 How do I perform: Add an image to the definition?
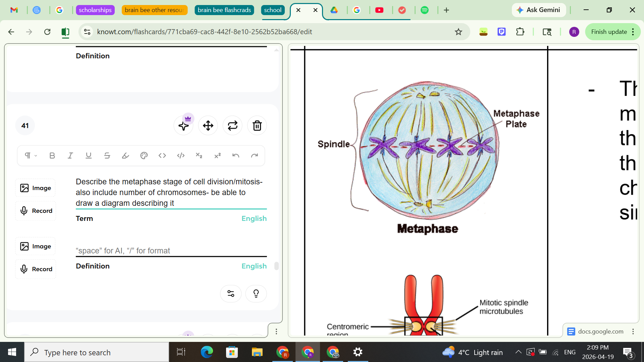click(x=35, y=246)
